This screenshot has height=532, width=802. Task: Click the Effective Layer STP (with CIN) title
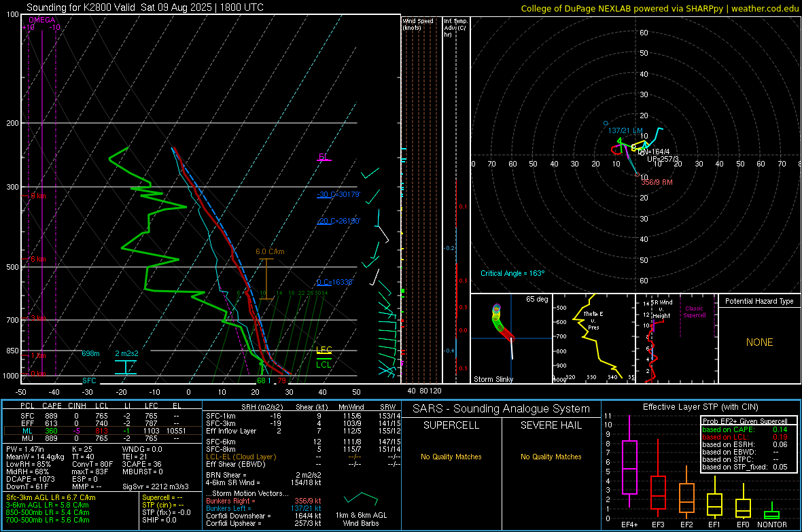click(x=700, y=407)
